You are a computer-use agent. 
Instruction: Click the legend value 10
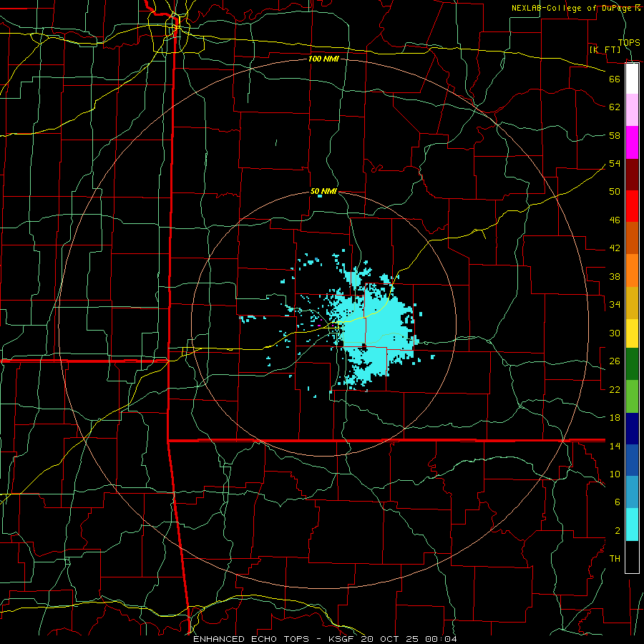[615, 474]
